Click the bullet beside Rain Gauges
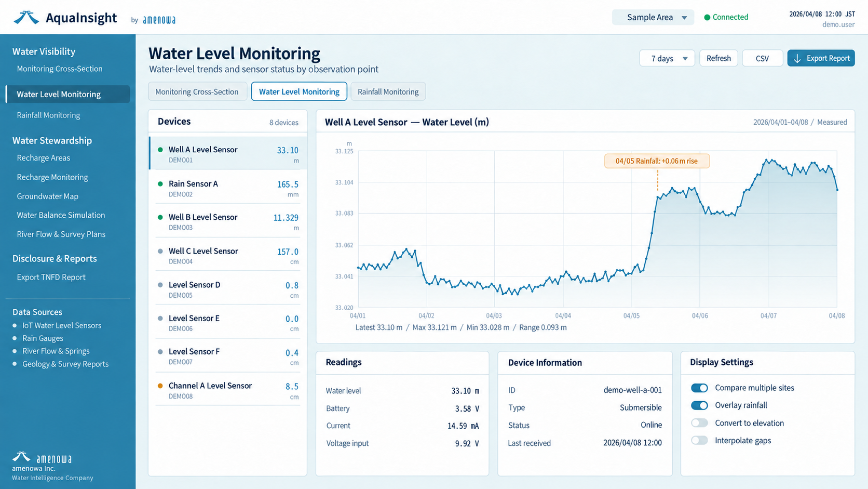Viewport: 868px width, 489px height. 15,338
